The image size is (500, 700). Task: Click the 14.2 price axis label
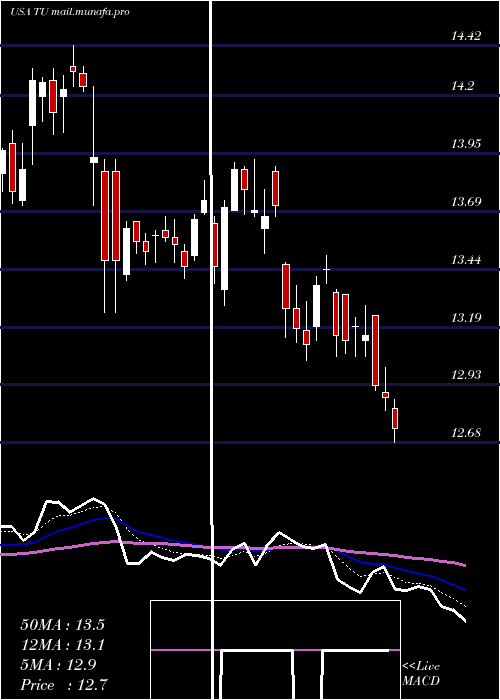point(462,86)
